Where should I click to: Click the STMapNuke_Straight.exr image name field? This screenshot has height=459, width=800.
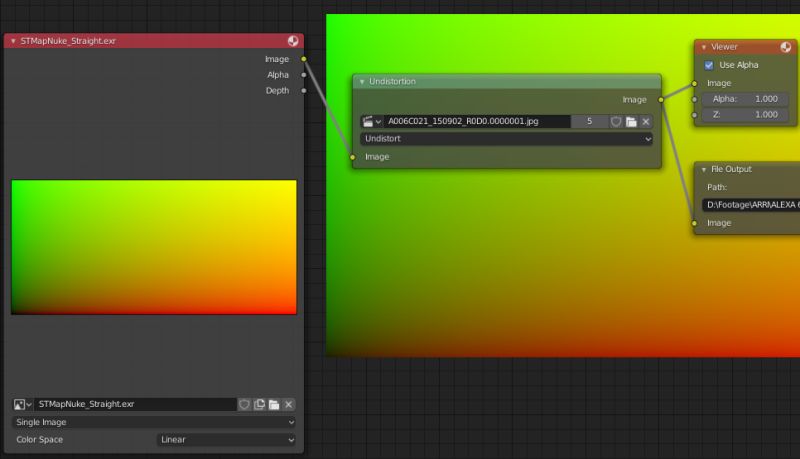coord(135,404)
